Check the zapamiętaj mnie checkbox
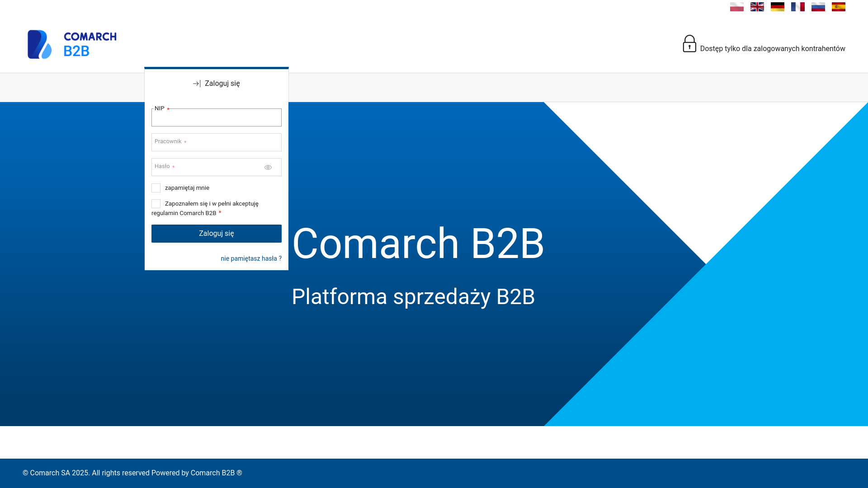Image resolution: width=868 pixels, height=488 pixels. tap(156, 188)
